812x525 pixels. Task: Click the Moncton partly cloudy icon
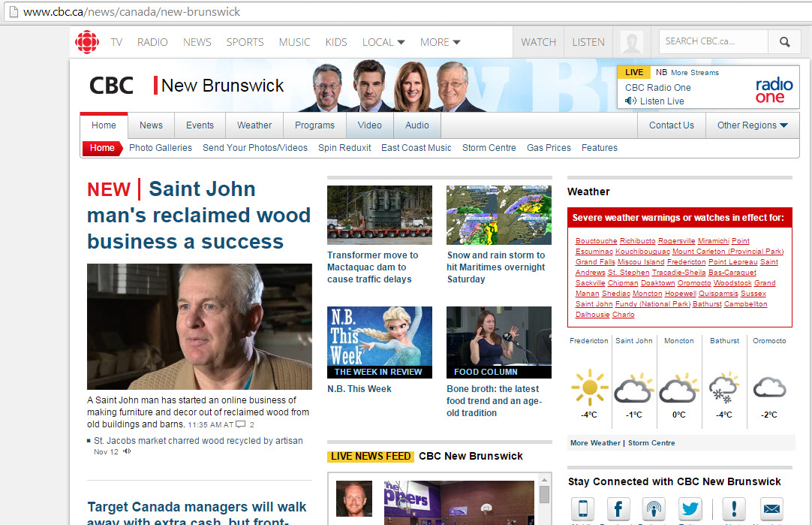pos(679,388)
